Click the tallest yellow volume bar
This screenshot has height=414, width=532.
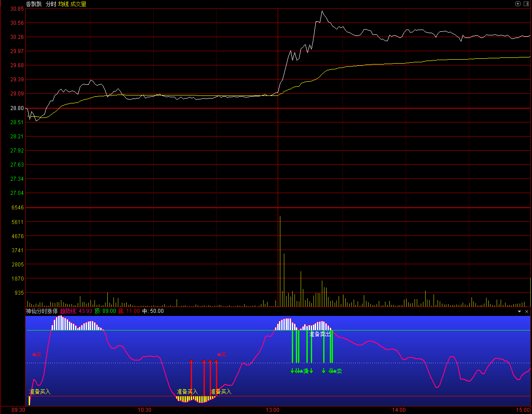pos(280,261)
